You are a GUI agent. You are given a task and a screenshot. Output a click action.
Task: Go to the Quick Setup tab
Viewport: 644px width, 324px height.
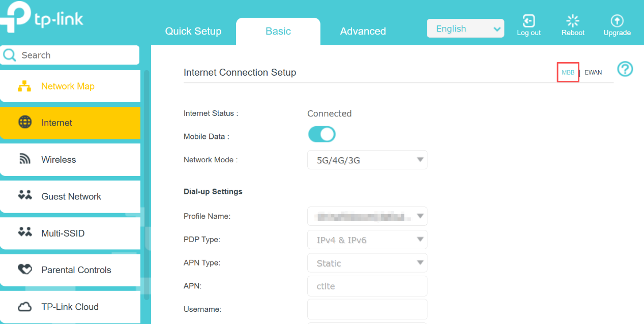[193, 32]
